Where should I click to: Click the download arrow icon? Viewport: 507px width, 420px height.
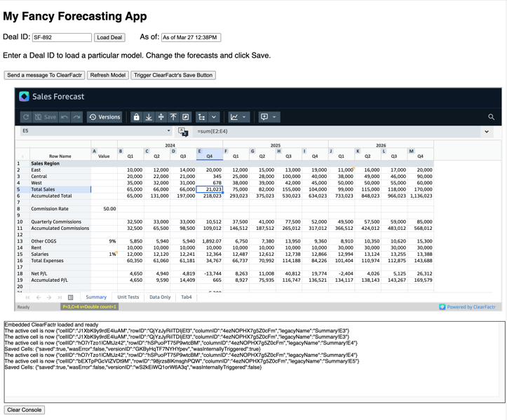click(x=149, y=117)
